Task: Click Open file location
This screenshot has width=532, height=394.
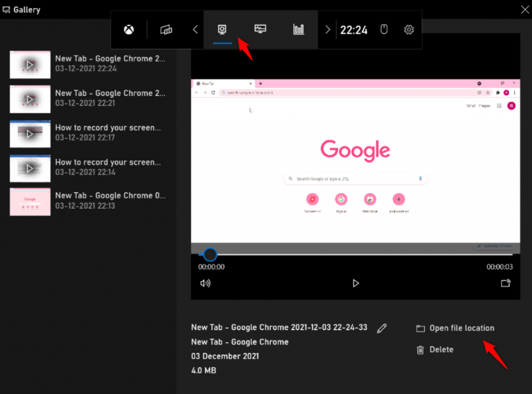Action: point(461,328)
